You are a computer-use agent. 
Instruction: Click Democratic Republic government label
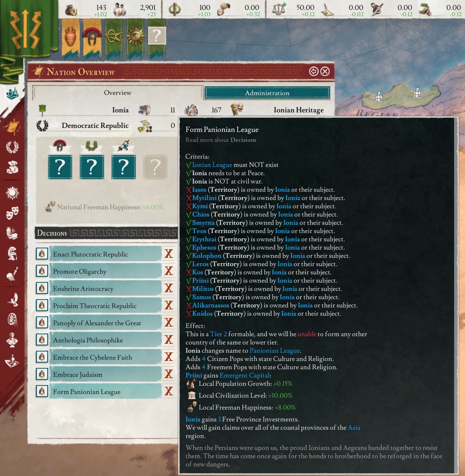pyautogui.click(x=95, y=126)
